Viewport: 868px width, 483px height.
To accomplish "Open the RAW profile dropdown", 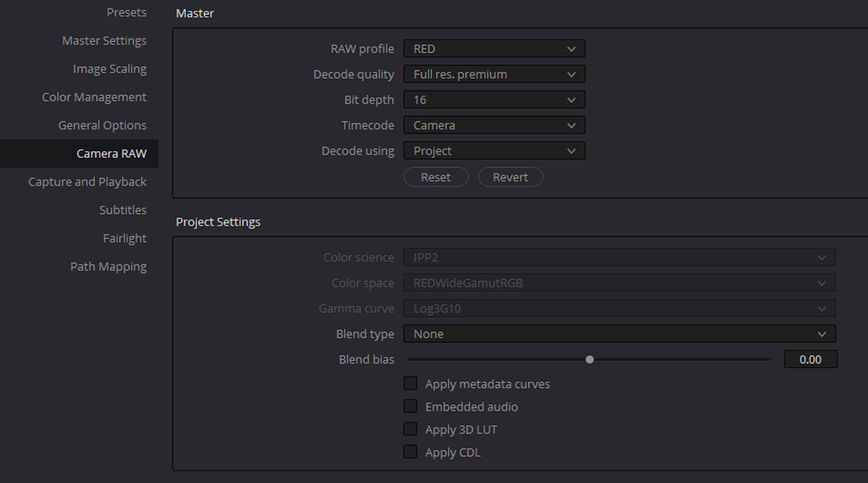I will point(494,49).
